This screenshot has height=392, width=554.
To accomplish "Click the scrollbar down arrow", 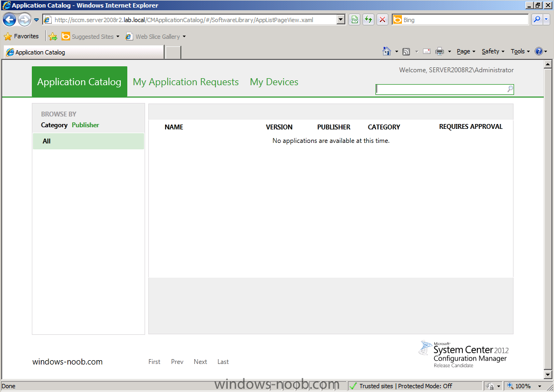I will (548, 374).
